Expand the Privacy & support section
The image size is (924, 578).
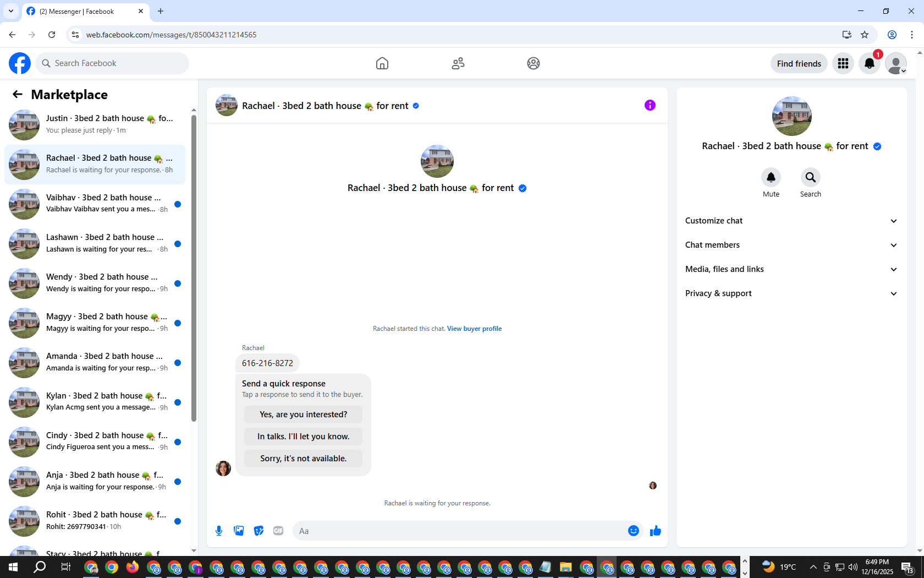coord(791,293)
